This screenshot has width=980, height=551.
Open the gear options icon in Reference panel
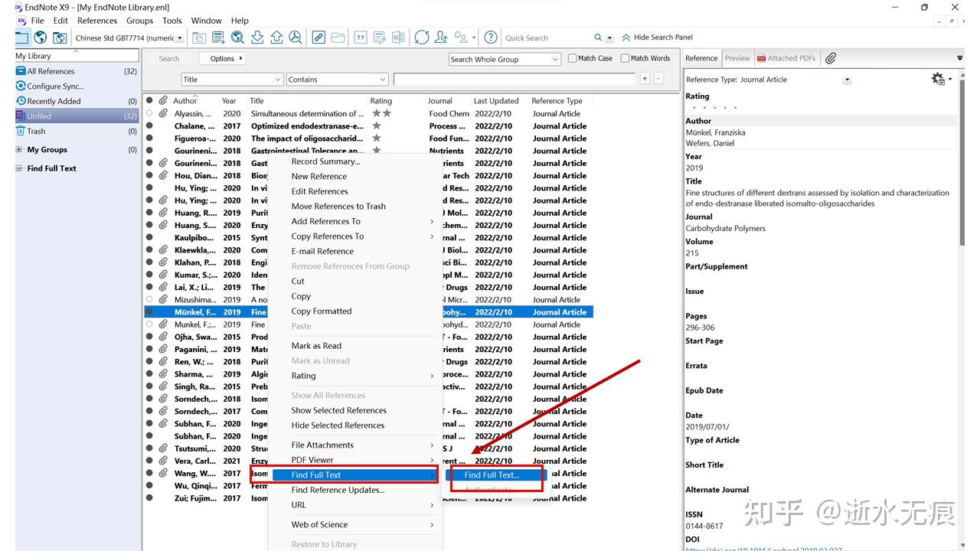coord(938,79)
